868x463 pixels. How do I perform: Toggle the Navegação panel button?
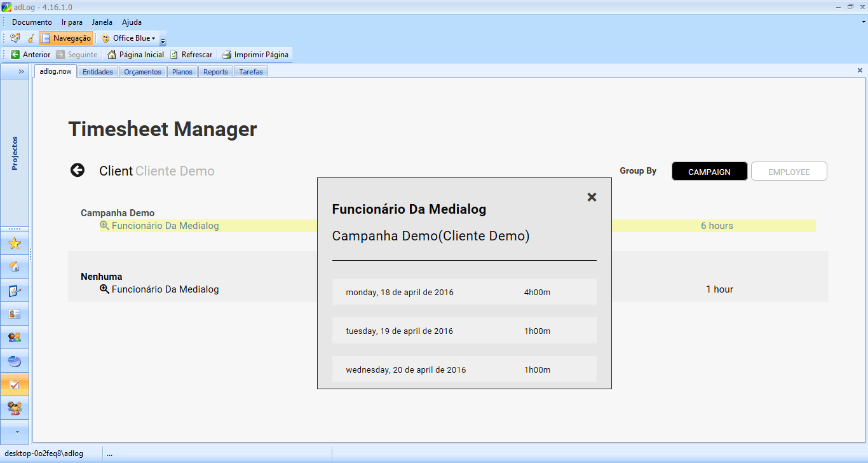pos(66,38)
